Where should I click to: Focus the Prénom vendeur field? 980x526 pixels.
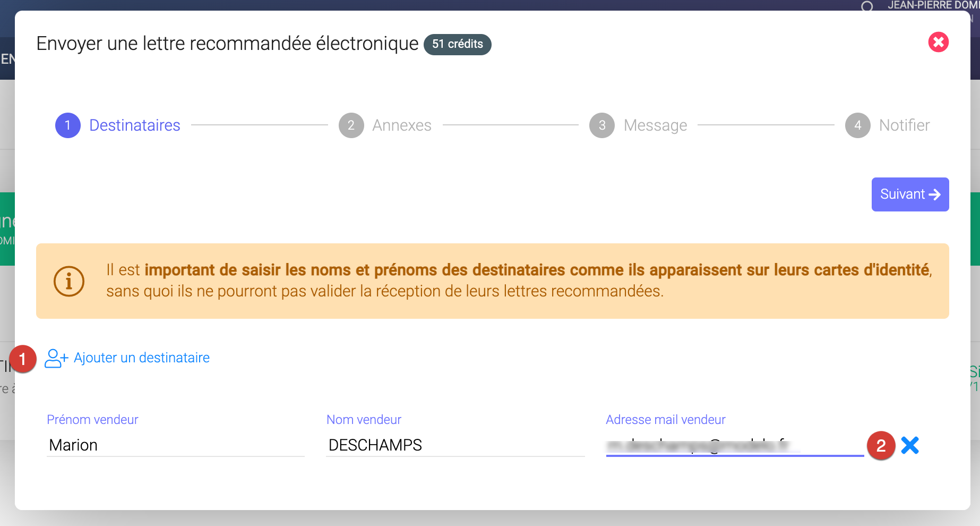(x=175, y=445)
